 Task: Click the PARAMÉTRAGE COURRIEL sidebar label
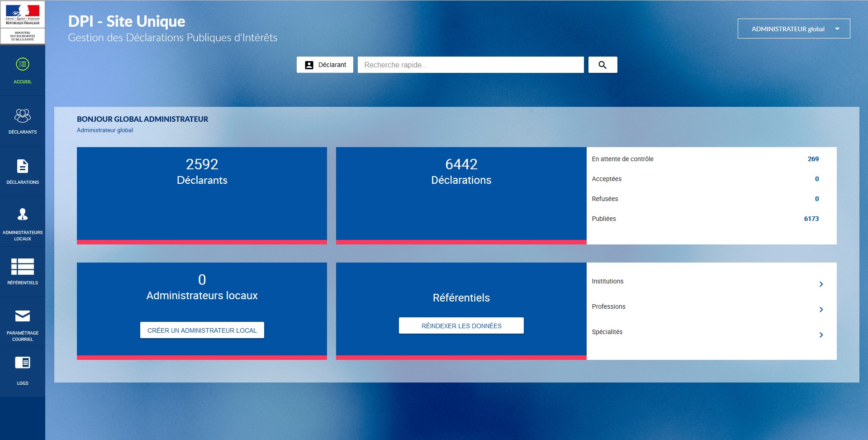point(23,336)
